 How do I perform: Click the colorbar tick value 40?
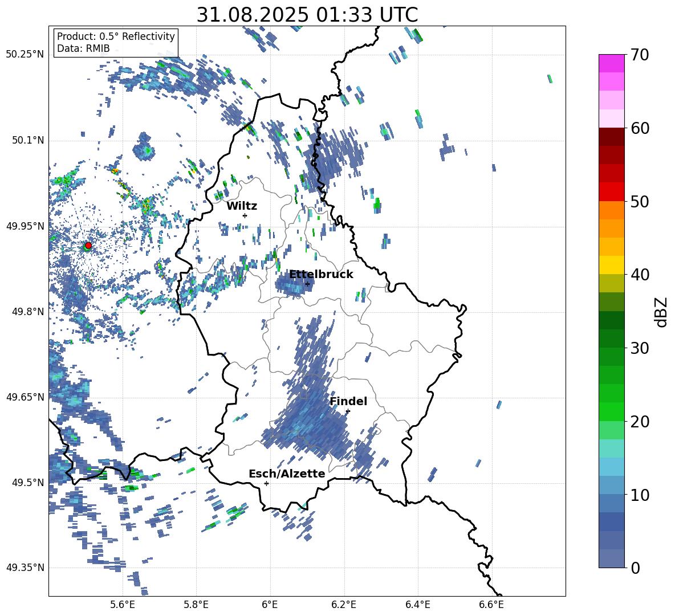point(639,275)
